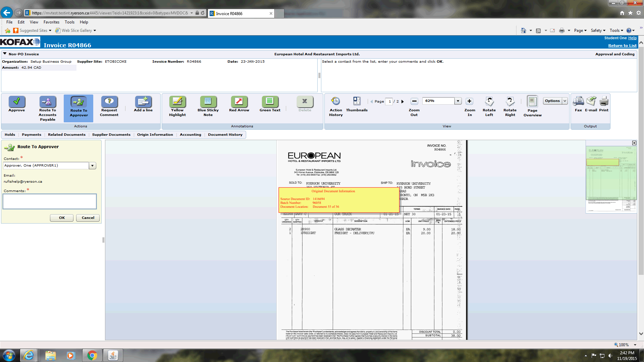
Task: Open the Action History view
Action: [335, 102]
